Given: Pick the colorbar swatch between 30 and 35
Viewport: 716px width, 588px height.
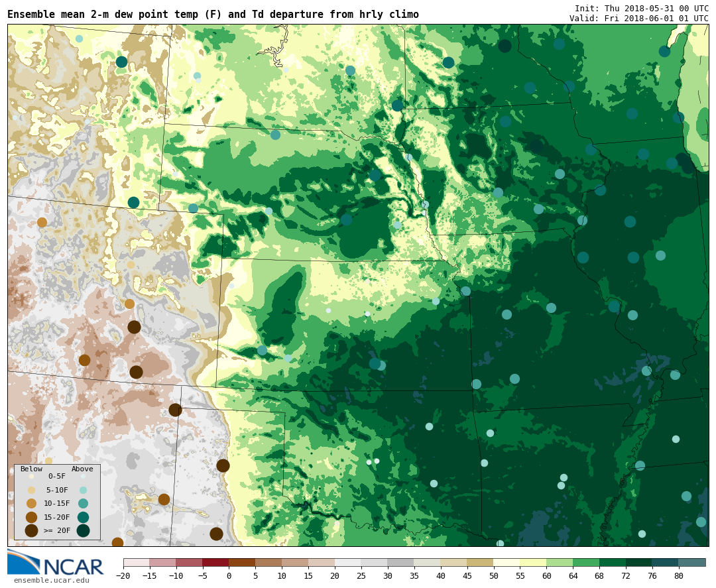Looking at the screenshot, I should [x=400, y=562].
